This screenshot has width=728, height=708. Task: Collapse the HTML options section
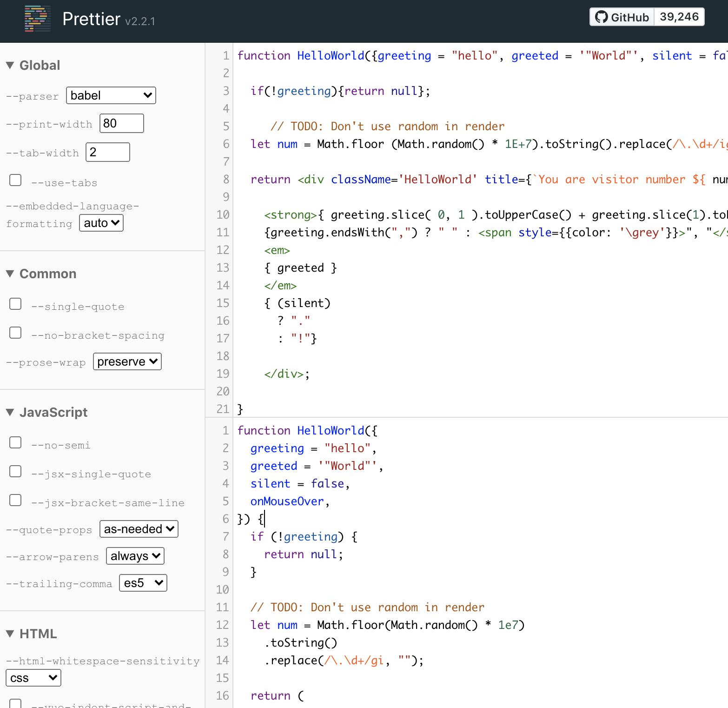coord(31,634)
